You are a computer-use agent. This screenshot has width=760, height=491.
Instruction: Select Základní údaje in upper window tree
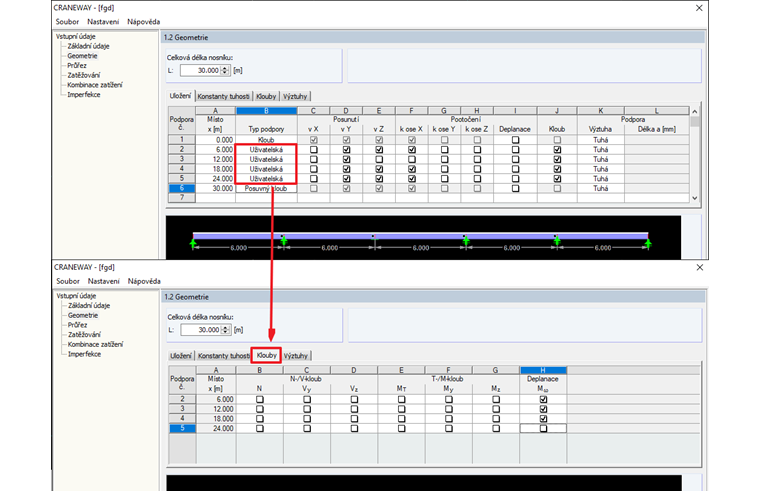coord(88,46)
